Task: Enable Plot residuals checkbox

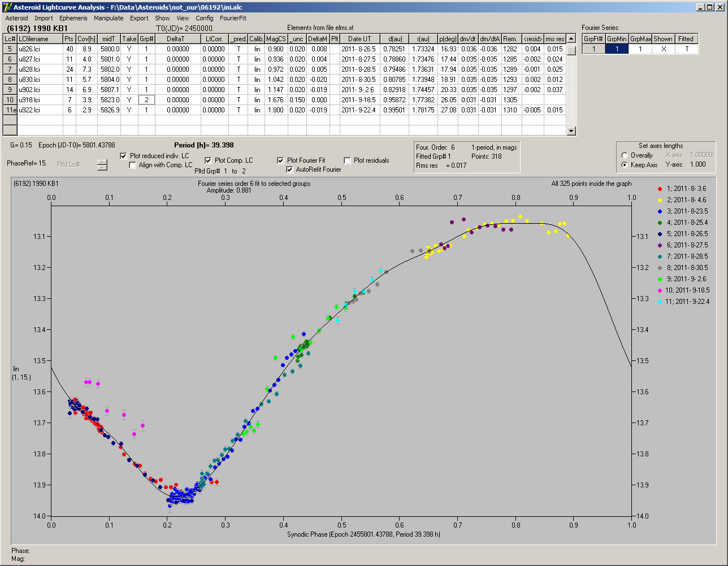Action: 347,160
